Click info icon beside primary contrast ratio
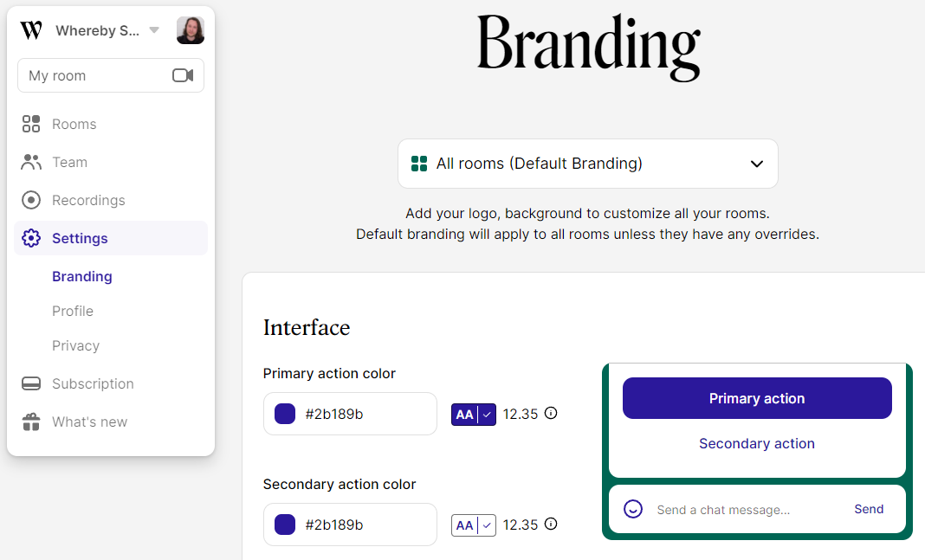The image size is (925, 560). (551, 413)
